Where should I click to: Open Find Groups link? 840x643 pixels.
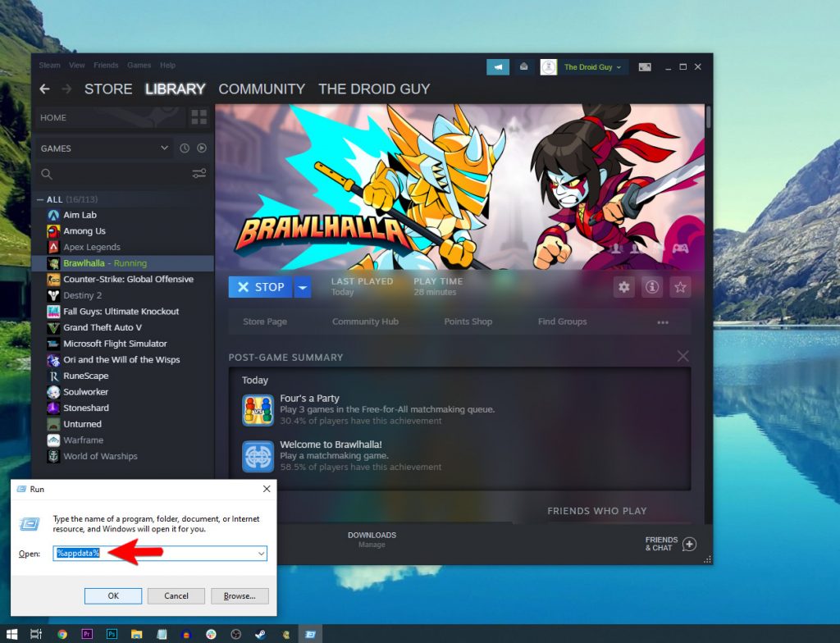(562, 321)
